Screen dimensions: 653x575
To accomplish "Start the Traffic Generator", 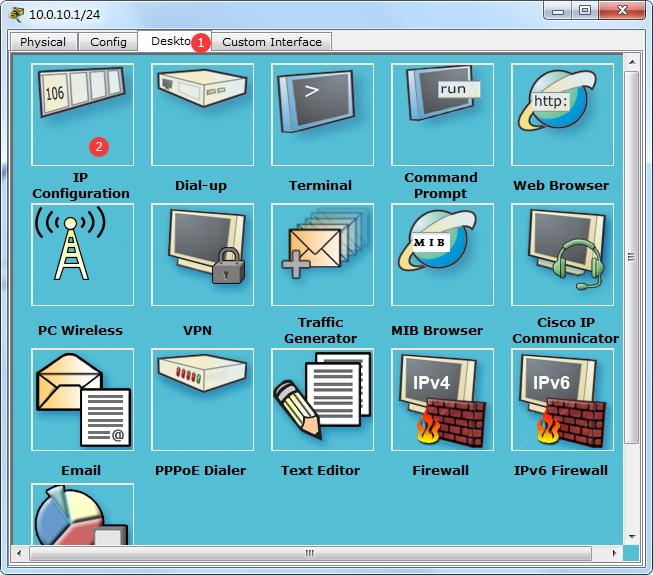I will tap(322, 255).
